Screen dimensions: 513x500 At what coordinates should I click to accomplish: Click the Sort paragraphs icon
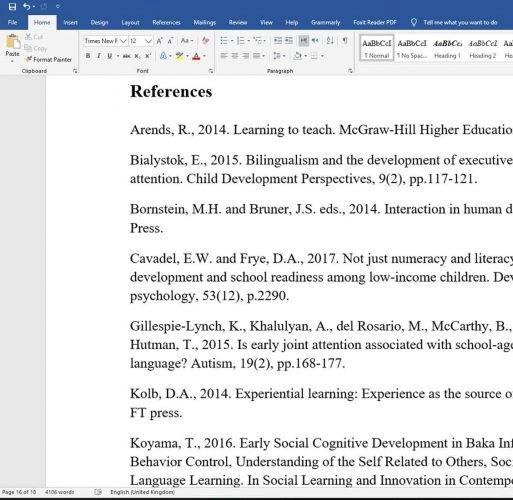click(330, 41)
